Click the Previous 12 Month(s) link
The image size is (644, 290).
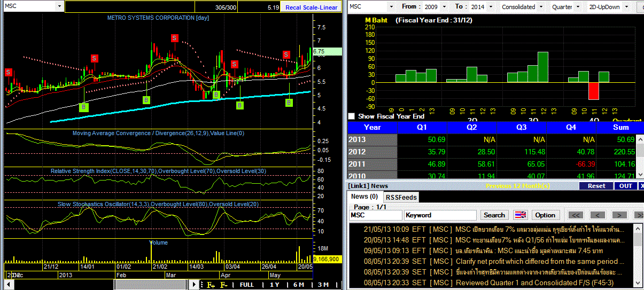tap(518, 186)
